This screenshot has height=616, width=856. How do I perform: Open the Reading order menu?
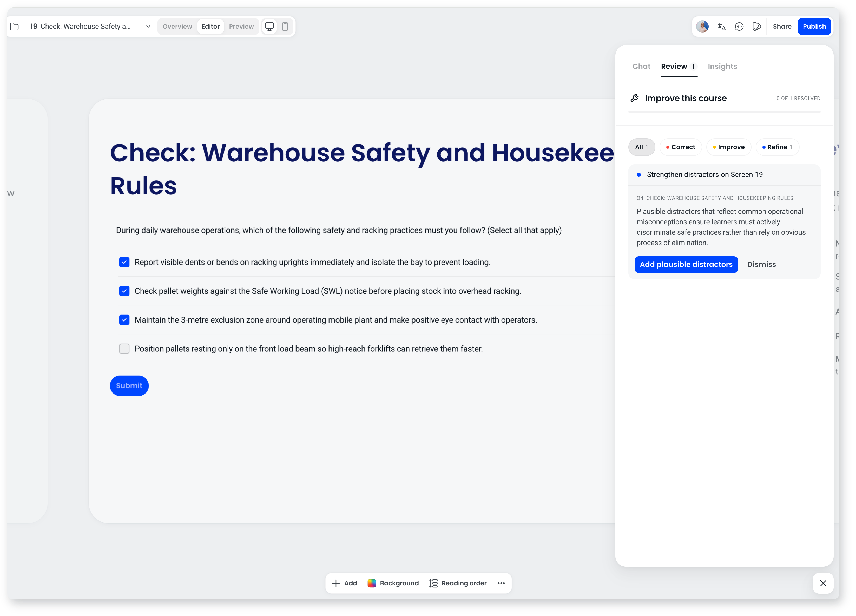pyautogui.click(x=458, y=583)
